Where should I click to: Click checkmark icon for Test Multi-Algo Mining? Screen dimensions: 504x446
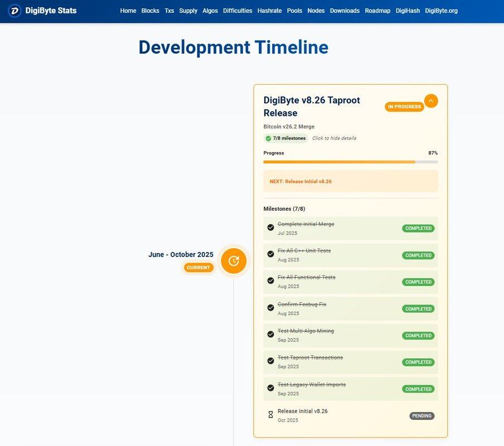point(270,334)
